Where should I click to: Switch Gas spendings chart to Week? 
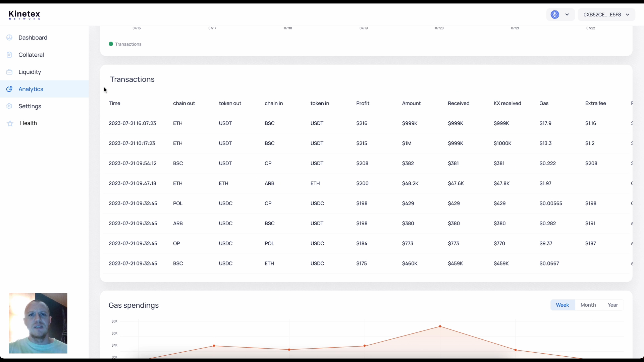[x=562, y=305]
